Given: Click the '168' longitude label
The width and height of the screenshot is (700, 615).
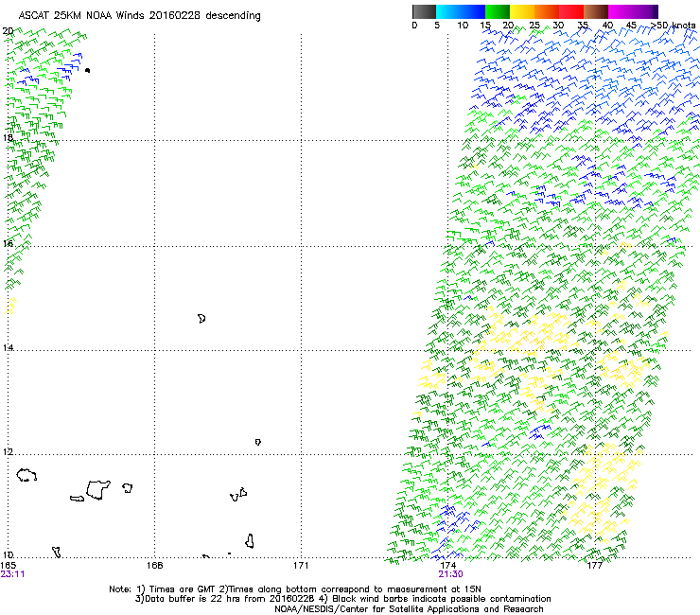Looking at the screenshot, I should tap(155, 566).
